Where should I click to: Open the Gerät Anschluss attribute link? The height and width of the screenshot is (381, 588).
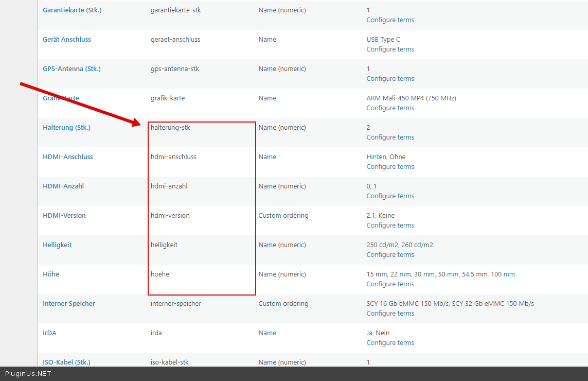[x=67, y=40]
